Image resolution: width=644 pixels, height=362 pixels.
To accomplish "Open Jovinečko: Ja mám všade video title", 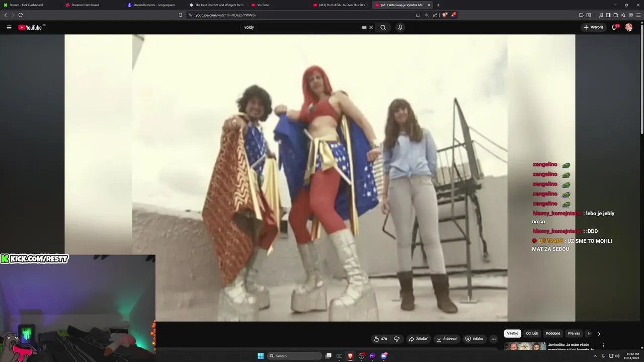I will 571,347.
